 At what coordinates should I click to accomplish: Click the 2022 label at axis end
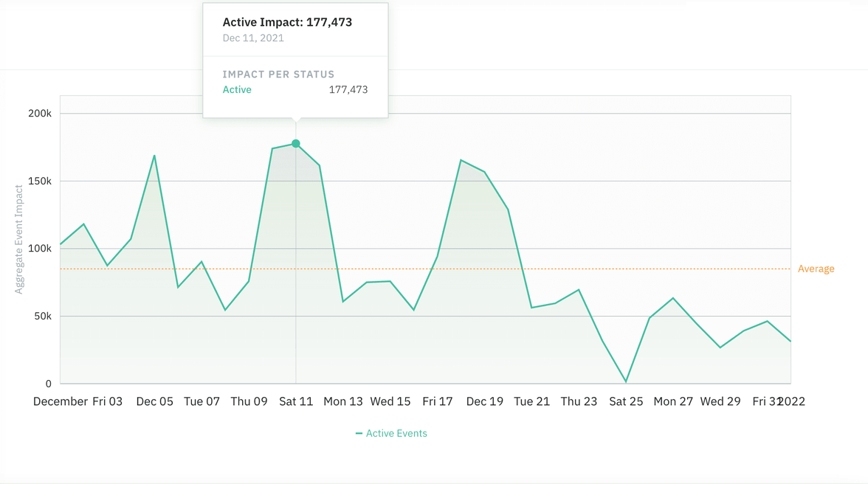[790, 401]
